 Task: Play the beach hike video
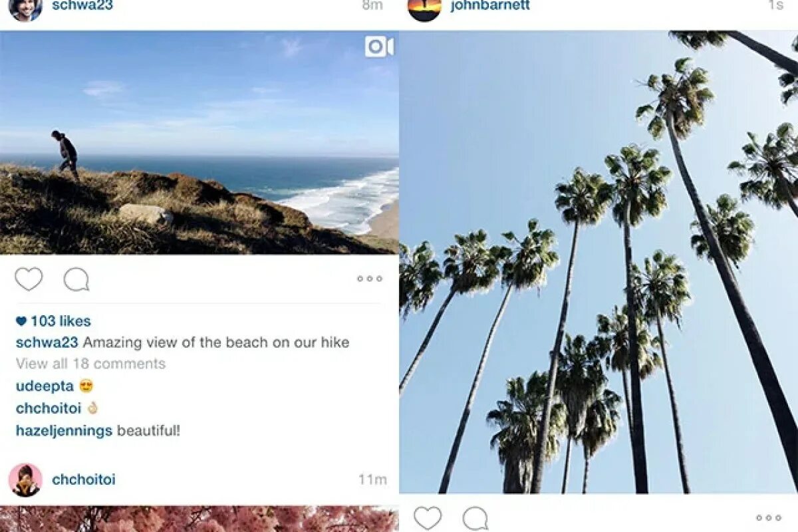point(199,142)
